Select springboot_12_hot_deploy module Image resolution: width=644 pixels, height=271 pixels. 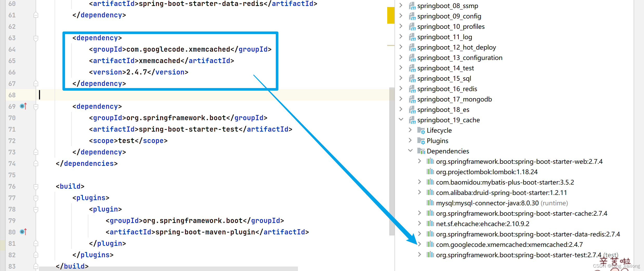click(457, 47)
